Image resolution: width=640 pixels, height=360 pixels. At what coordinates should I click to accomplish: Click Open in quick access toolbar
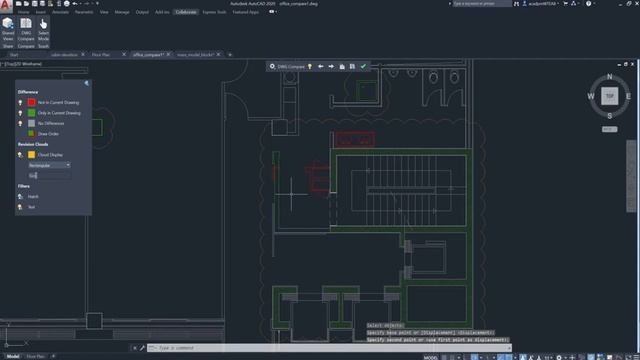tap(27, 4)
